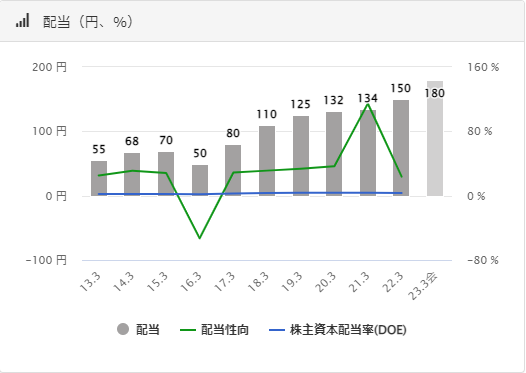Click the x-axis label 16.3

click(x=192, y=282)
